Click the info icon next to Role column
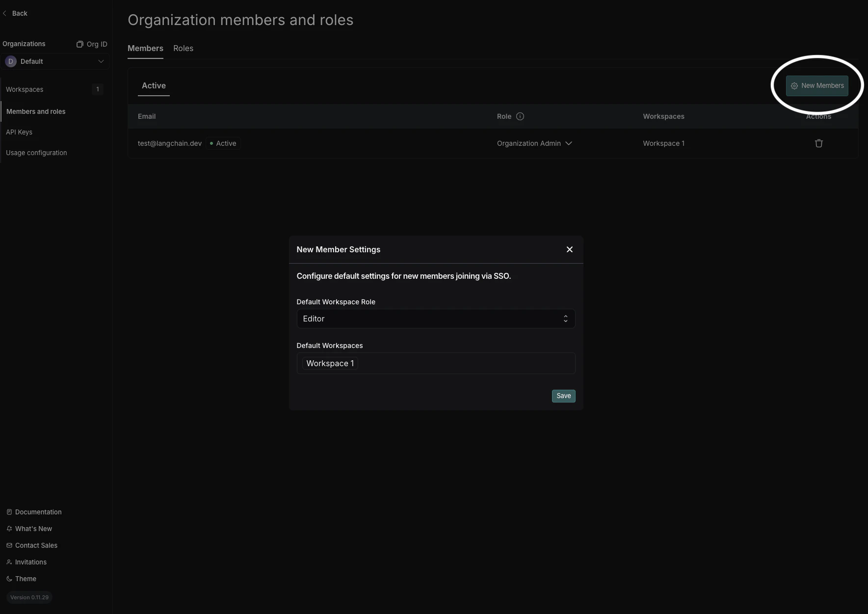The width and height of the screenshot is (868, 614). pyautogui.click(x=521, y=116)
